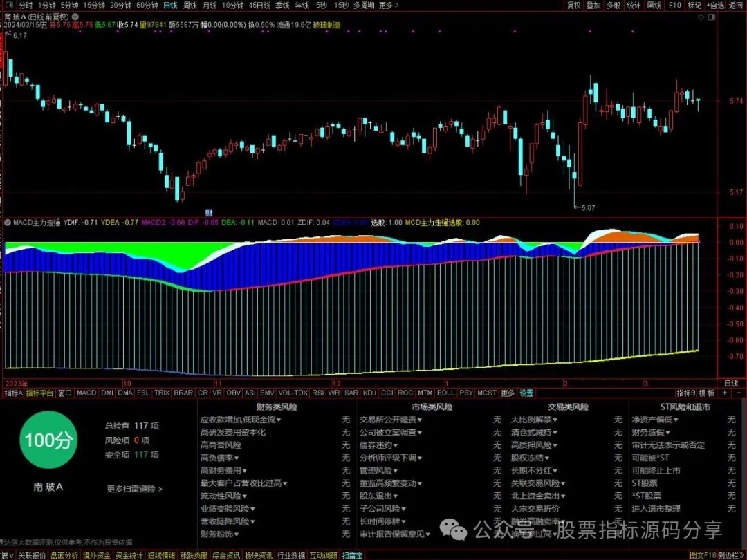The height and width of the screenshot is (560, 747).
Task: Click the 统计 toolbar button
Action: tap(634, 6)
